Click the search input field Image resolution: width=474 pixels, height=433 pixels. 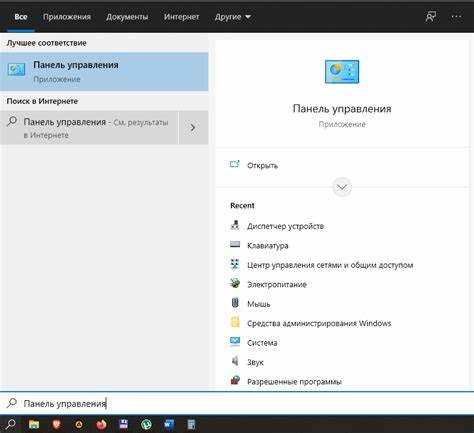[x=237, y=404]
